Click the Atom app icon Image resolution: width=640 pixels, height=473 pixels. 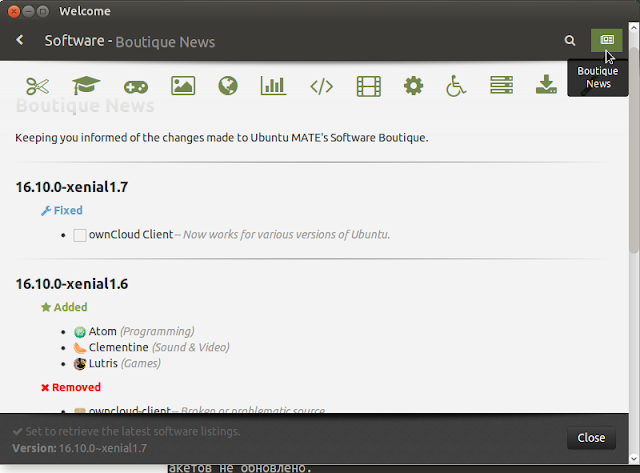pyautogui.click(x=80, y=332)
